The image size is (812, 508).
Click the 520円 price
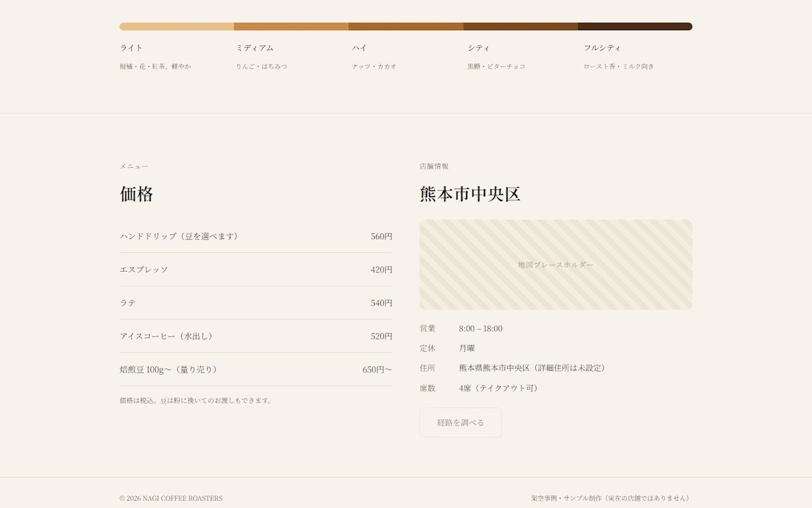[x=381, y=336]
